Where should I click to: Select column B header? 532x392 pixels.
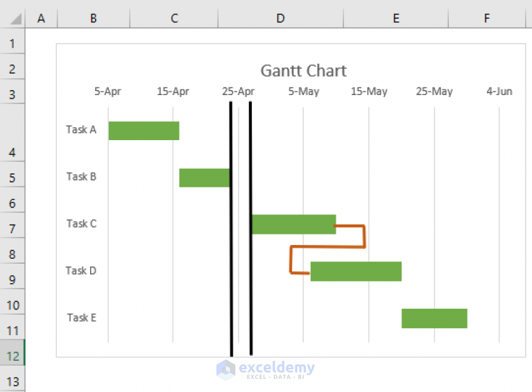(x=94, y=18)
